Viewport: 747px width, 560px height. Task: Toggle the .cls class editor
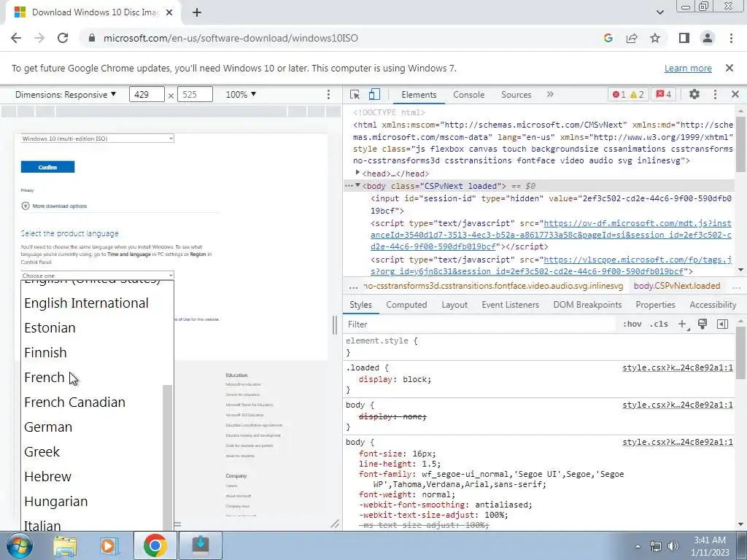[659, 324]
